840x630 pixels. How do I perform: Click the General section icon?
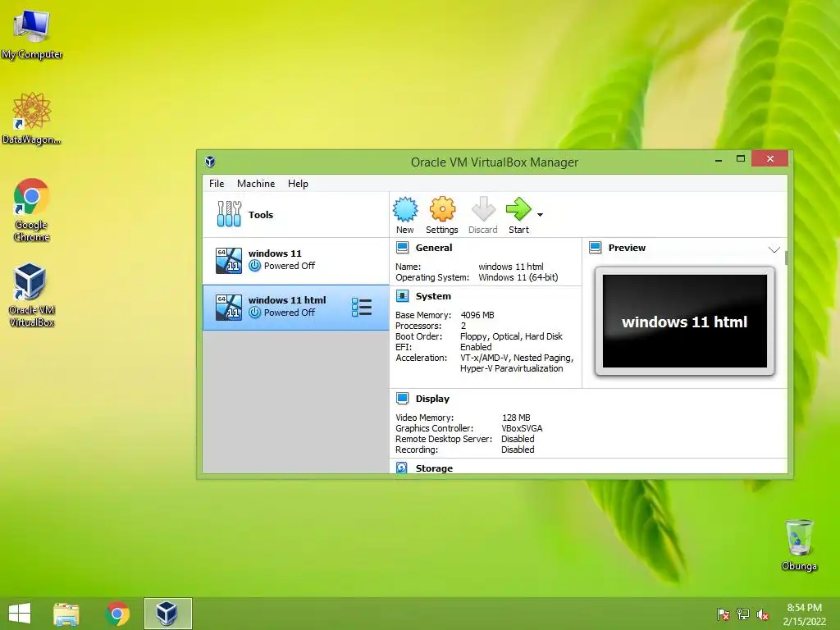(402, 248)
